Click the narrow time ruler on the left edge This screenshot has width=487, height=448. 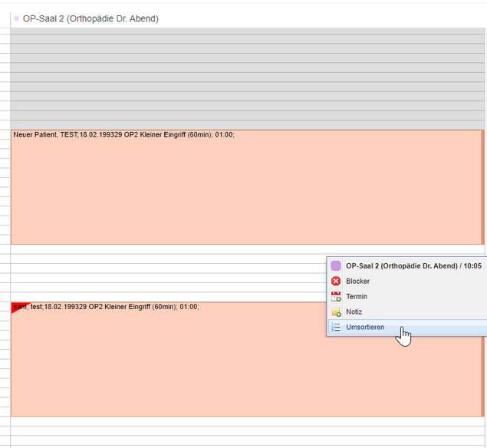pyautogui.click(x=5, y=230)
